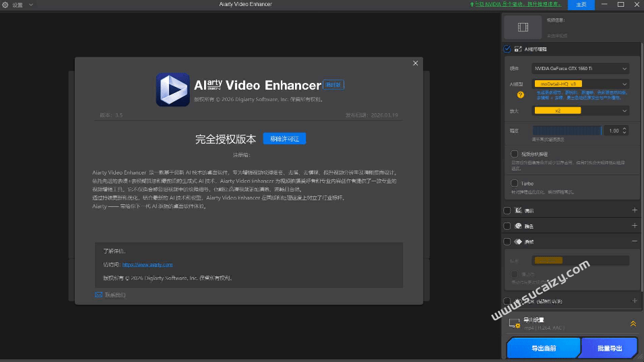
Task: Collapse the frame interpolation section with minus
Action: coord(635,241)
